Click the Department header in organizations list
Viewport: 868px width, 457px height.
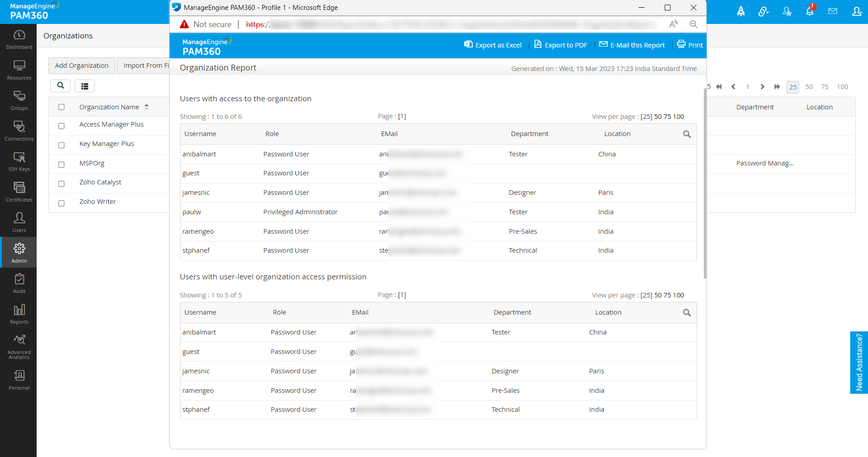coord(755,107)
